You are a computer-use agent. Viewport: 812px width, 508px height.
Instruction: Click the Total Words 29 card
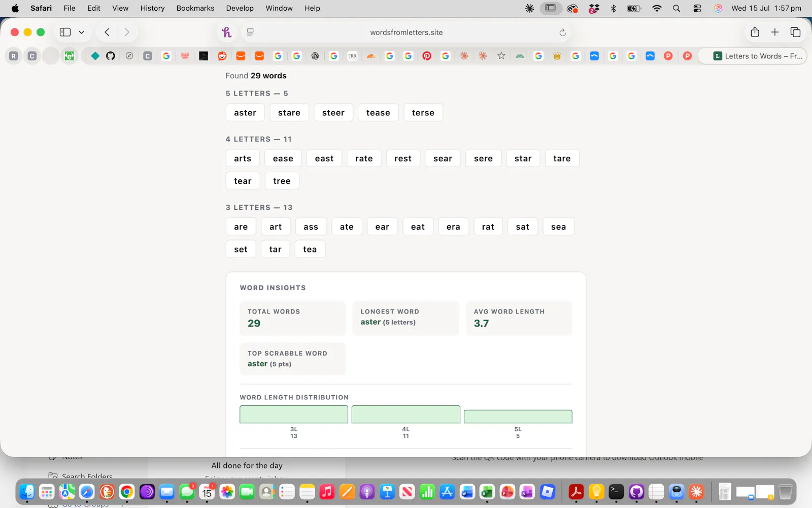(293, 319)
